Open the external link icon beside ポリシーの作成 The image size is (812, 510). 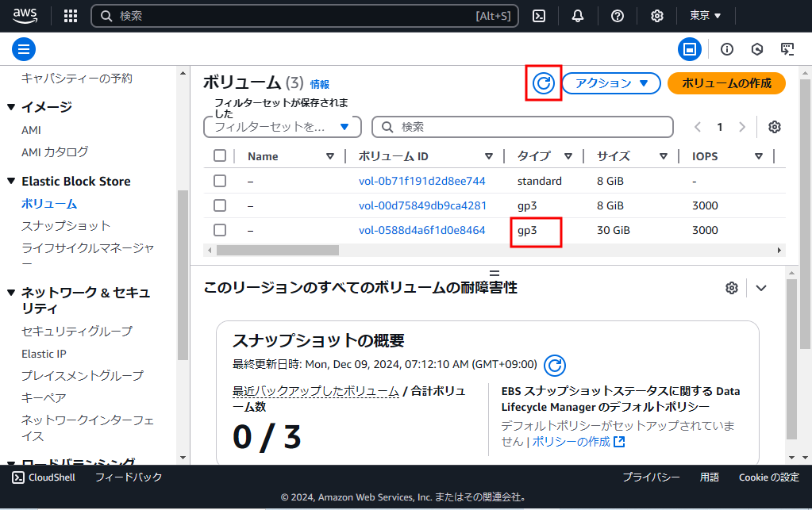pos(619,442)
